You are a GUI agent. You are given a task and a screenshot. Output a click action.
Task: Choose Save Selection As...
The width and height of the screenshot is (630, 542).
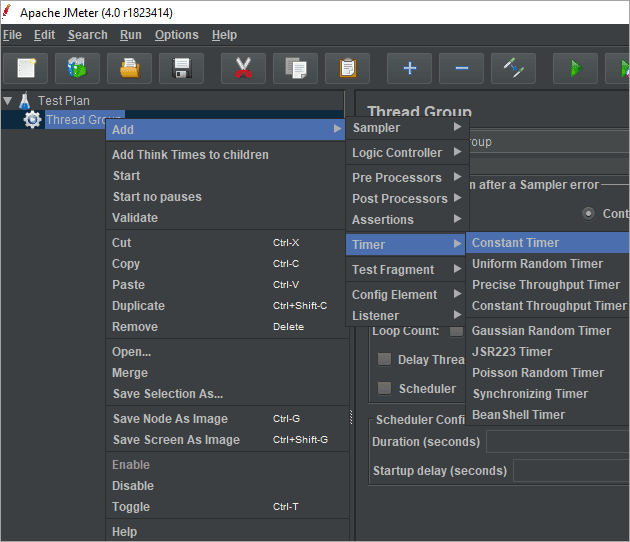tap(227, 393)
